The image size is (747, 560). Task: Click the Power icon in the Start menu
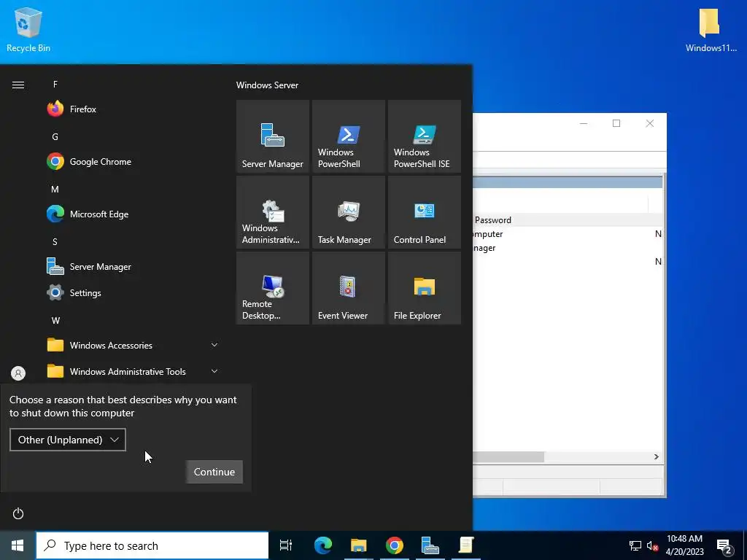click(x=18, y=513)
